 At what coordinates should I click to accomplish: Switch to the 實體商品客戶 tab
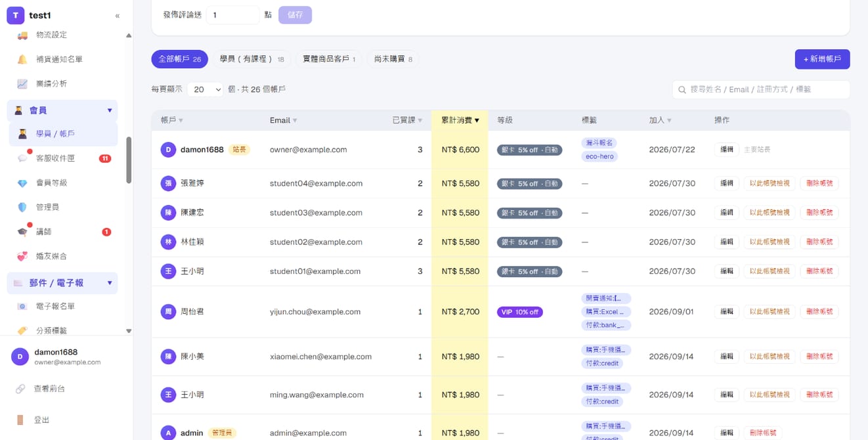(329, 59)
